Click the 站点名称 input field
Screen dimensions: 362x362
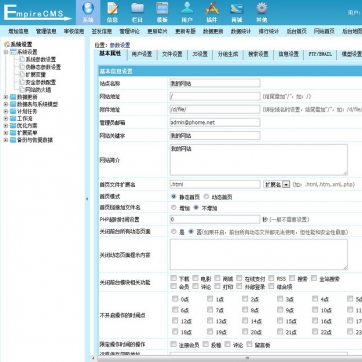coord(215,83)
